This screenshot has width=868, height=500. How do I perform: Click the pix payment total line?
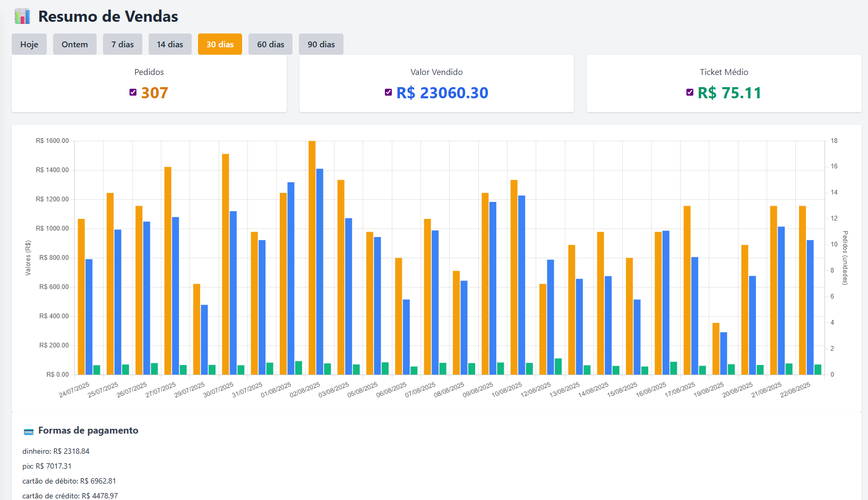point(47,466)
